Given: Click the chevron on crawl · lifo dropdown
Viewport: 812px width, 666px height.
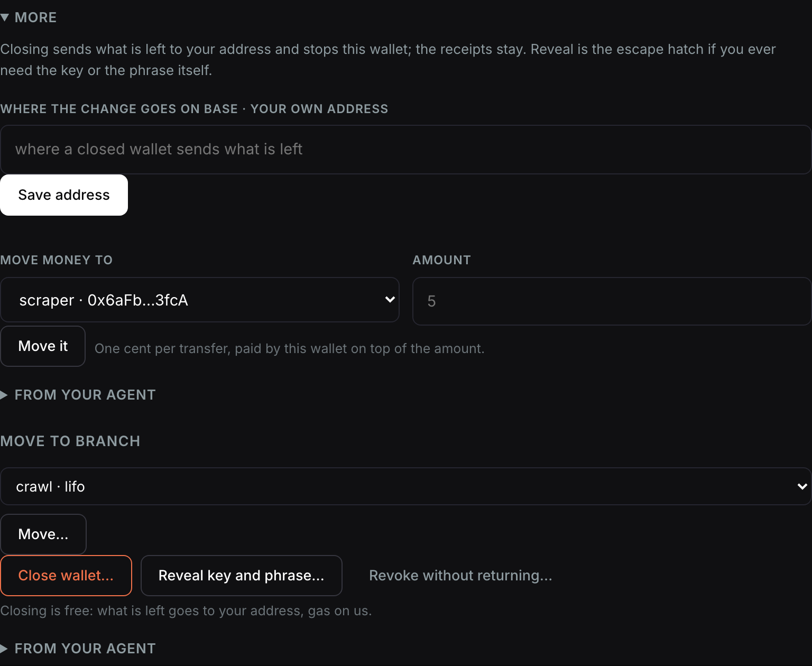Looking at the screenshot, I should tap(802, 486).
